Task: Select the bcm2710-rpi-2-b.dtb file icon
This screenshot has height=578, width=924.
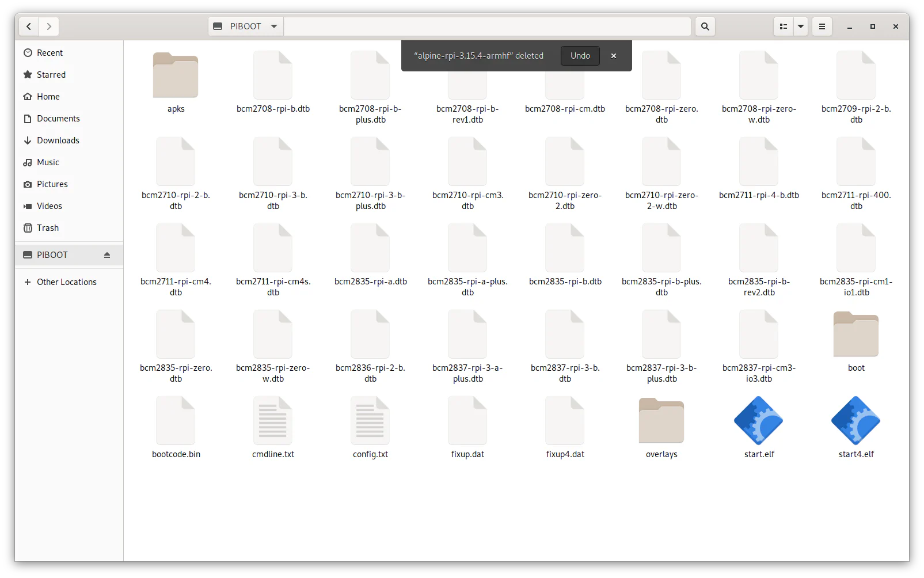Action: [176, 161]
